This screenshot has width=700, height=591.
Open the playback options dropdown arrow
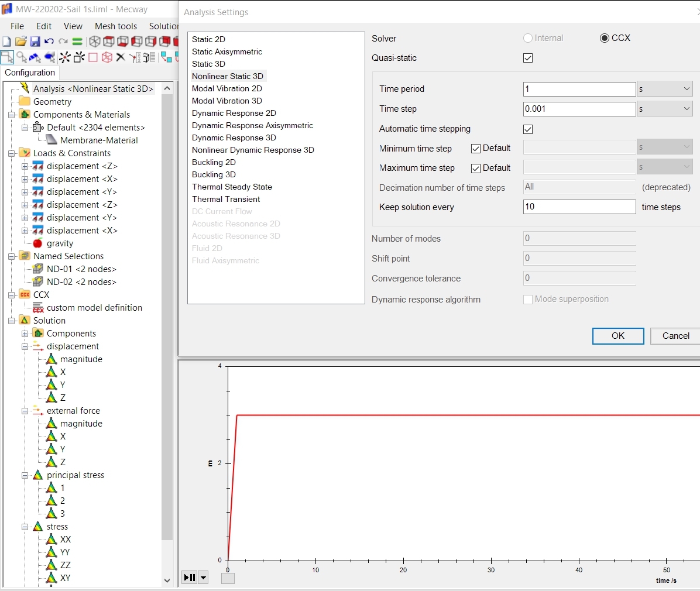[203, 578]
